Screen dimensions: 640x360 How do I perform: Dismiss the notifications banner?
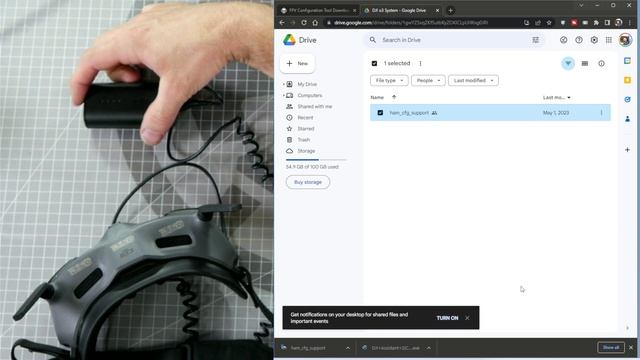pyautogui.click(x=467, y=318)
